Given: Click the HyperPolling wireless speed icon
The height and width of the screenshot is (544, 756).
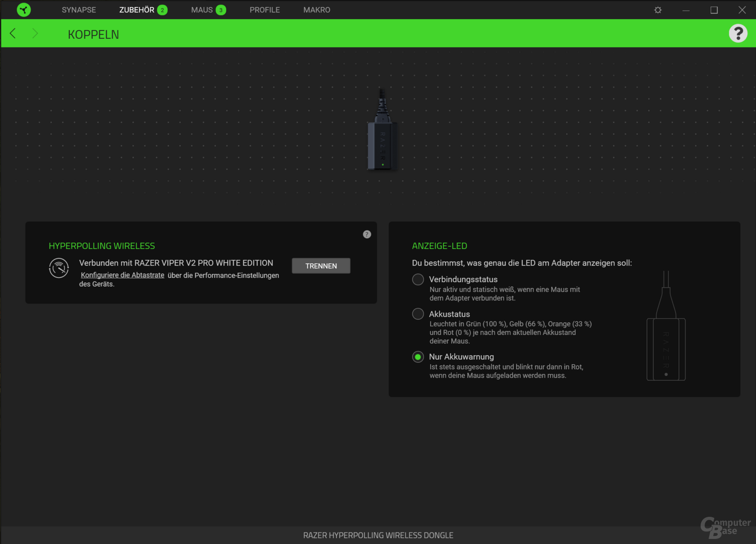Looking at the screenshot, I should pyautogui.click(x=59, y=268).
